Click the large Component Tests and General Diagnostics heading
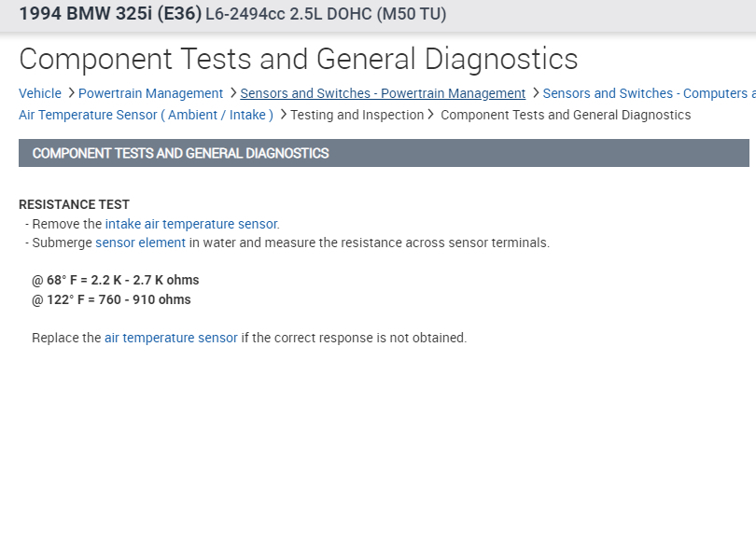Image resolution: width=756 pixels, height=541 pixels. (x=298, y=59)
